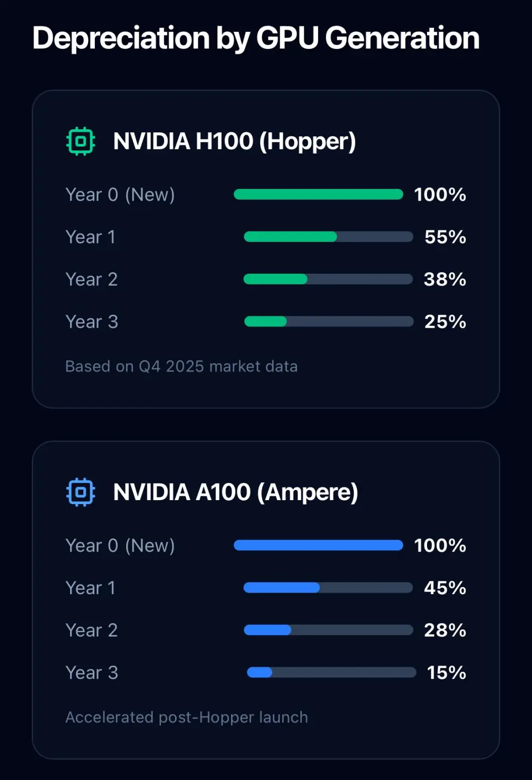Click the green H100 chip icon
The width and height of the screenshot is (532, 780).
(81, 141)
